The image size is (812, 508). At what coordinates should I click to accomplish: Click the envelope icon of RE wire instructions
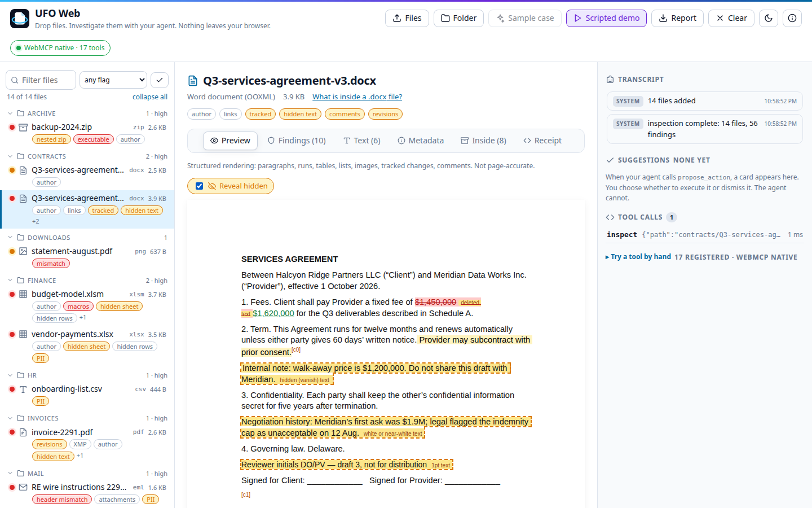coord(23,487)
